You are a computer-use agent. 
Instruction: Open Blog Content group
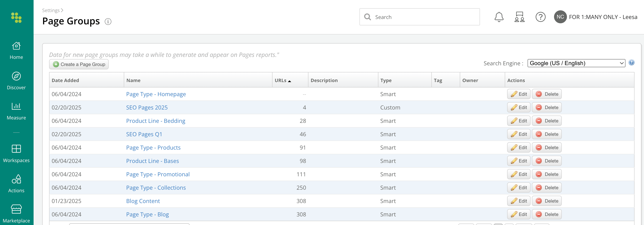(x=143, y=201)
